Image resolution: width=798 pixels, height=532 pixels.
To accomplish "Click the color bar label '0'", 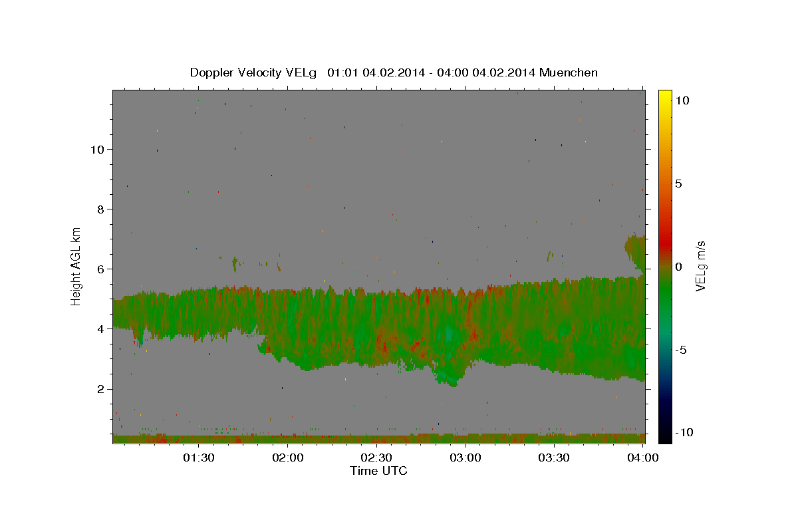I will 678,266.
